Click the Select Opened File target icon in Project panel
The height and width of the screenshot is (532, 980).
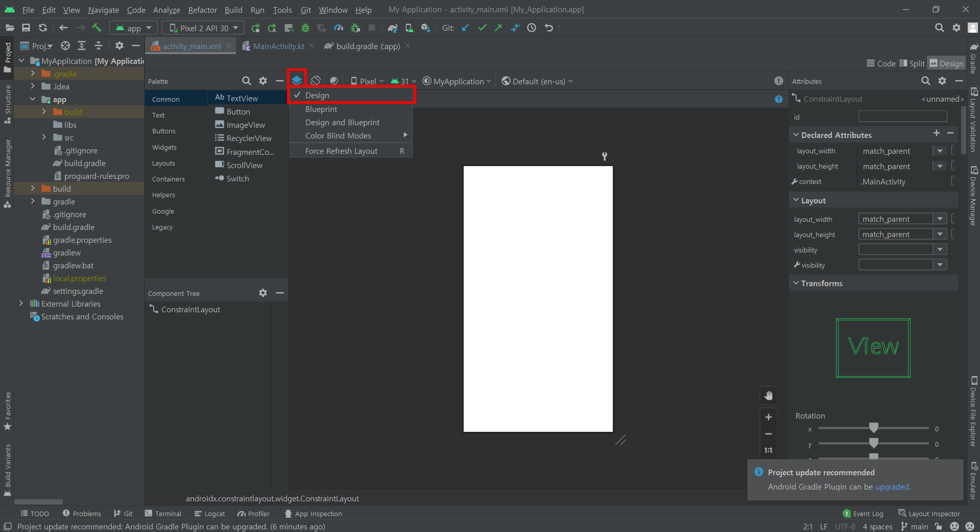pyautogui.click(x=65, y=46)
